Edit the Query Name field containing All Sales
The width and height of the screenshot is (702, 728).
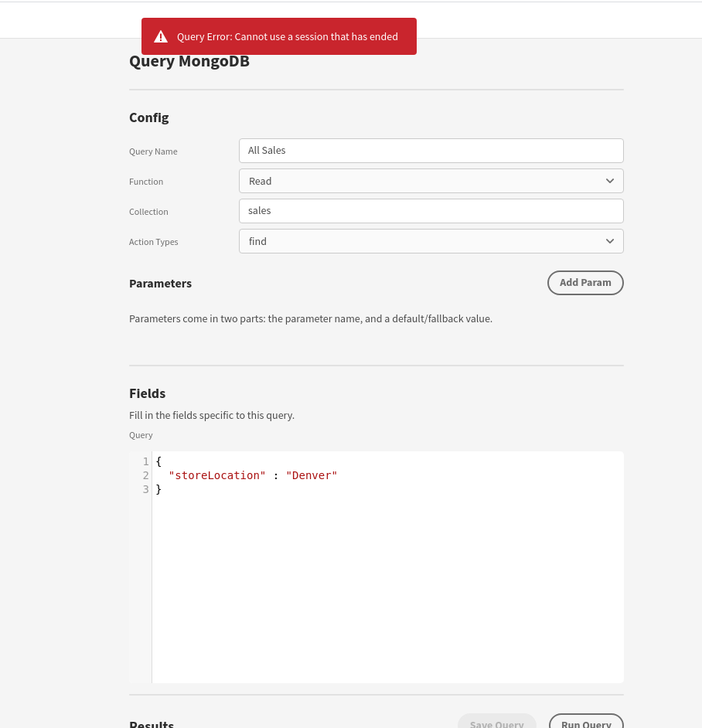coord(431,151)
